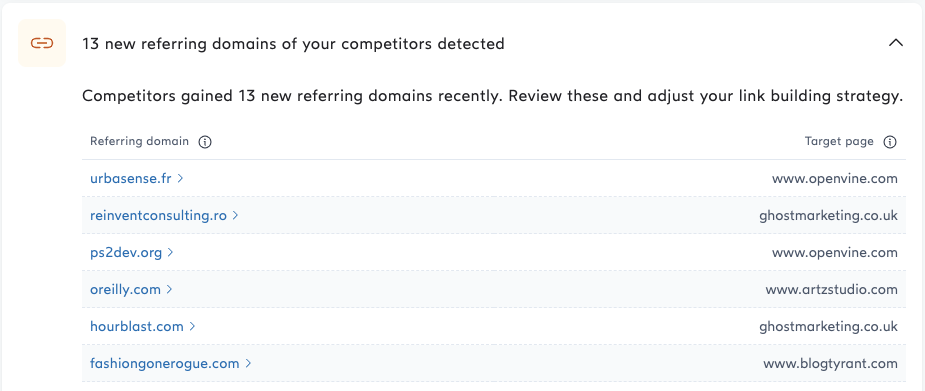Click chevron arrow beside hourblast.com
The height and width of the screenshot is (391, 925).
pyautogui.click(x=192, y=326)
